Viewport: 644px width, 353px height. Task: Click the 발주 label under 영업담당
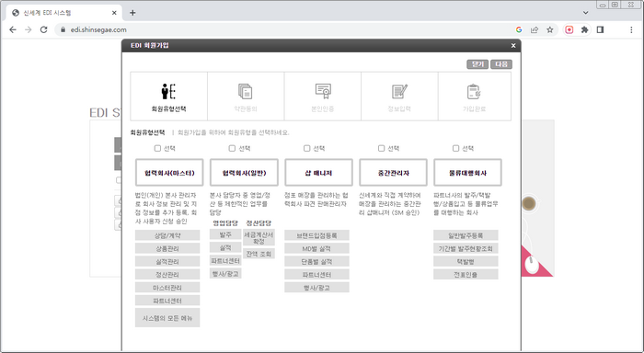click(225, 234)
